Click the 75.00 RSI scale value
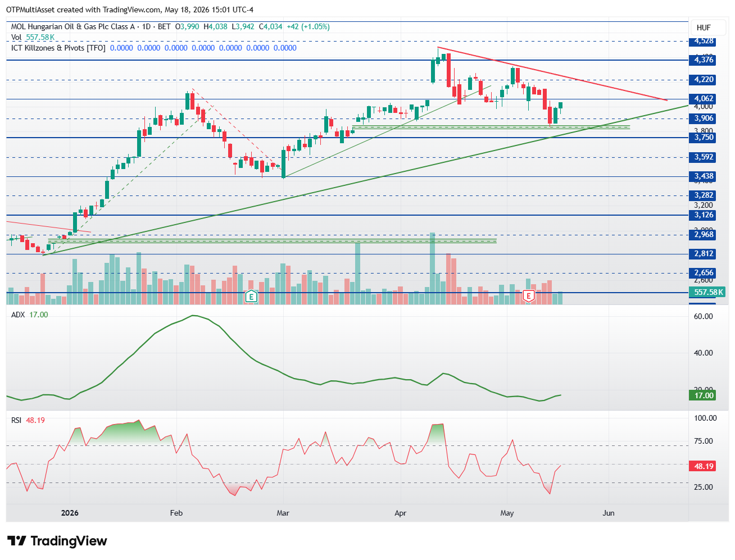This screenshot has width=735, height=560. pyautogui.click(x=704, y=441)
